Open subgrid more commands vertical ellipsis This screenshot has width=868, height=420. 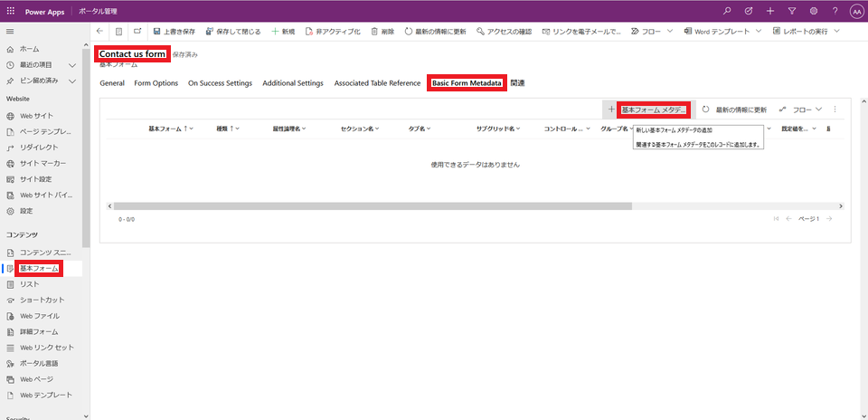835,110
